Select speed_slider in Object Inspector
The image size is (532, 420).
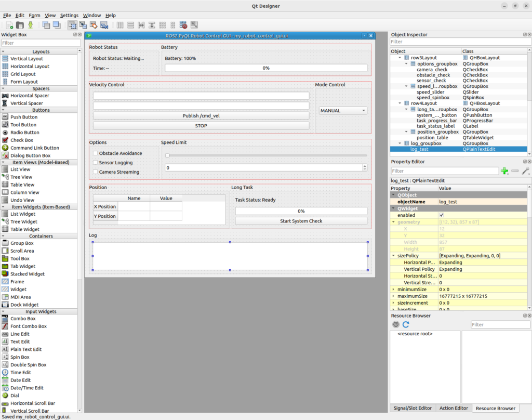click(430, 92)
